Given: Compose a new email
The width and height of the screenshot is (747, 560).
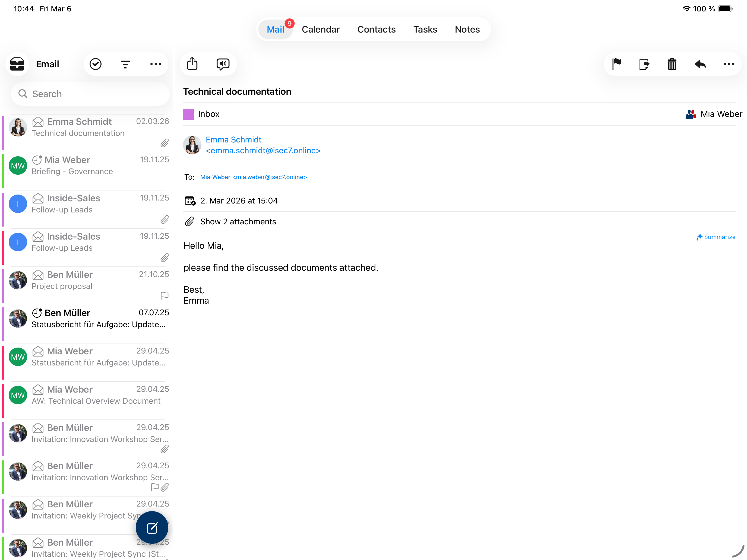Looking at the screenshot, I should point(152,527).
